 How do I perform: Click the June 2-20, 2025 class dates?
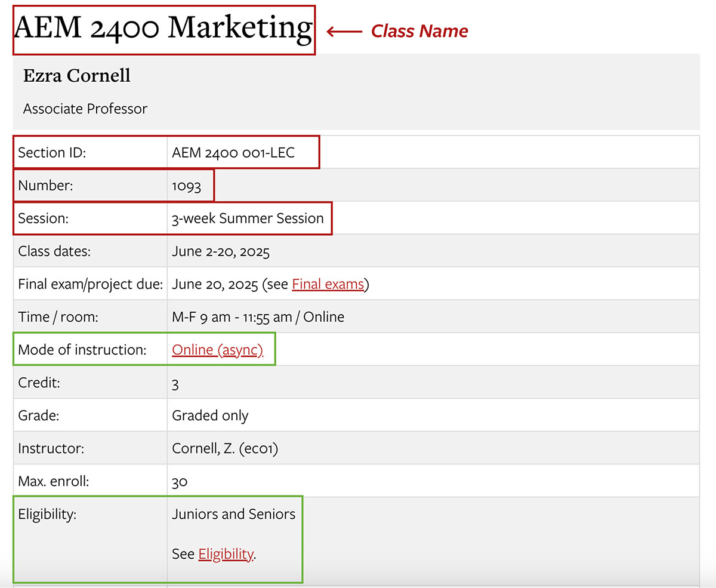pos(220,251)
